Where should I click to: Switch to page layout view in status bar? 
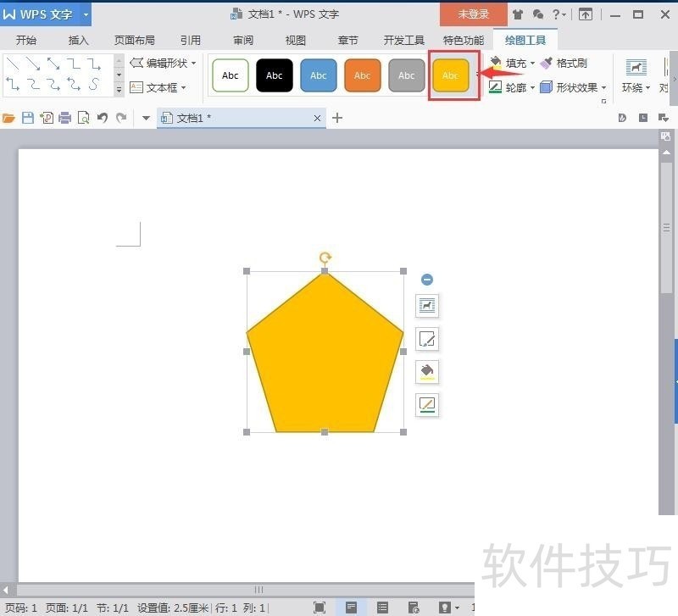point(351,608)
